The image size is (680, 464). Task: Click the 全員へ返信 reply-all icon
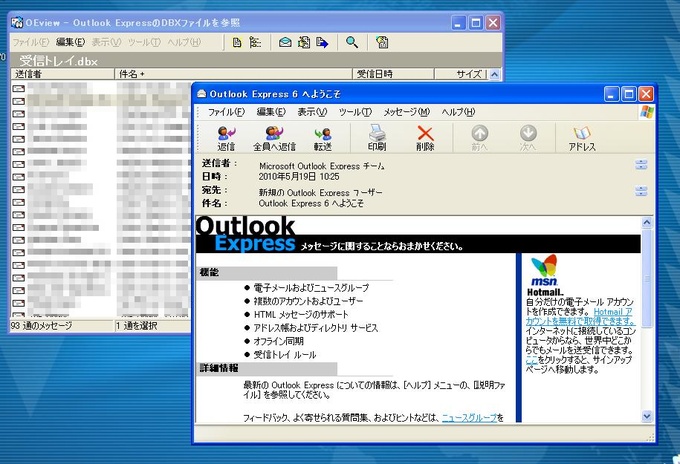tap(275, 138)
